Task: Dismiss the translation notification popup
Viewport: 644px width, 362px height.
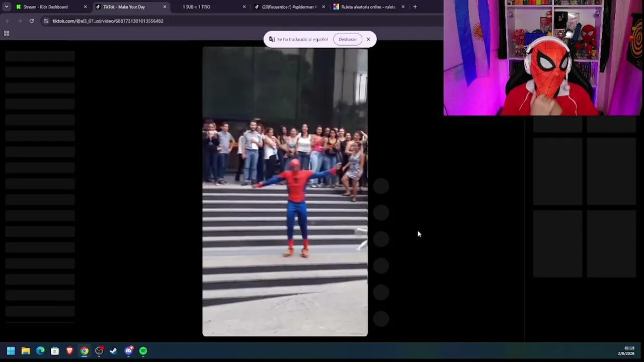Action: click(x=368, y=39)
